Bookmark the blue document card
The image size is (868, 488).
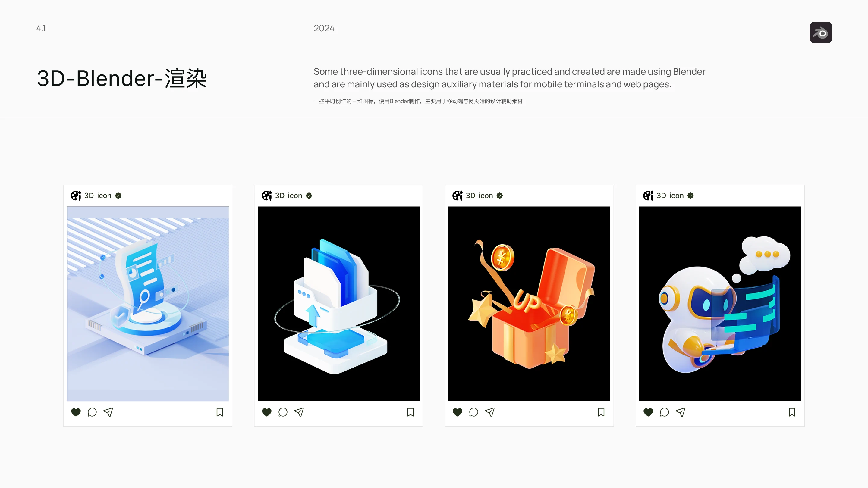pyautogui.click(x=220, y=412)
